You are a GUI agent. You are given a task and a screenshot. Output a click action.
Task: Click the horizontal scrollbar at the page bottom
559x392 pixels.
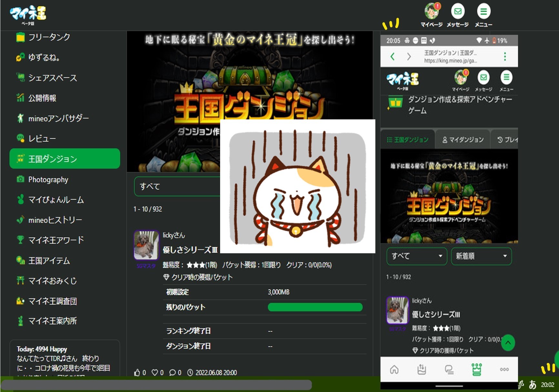pyautogui.click(x=156, y=385)
